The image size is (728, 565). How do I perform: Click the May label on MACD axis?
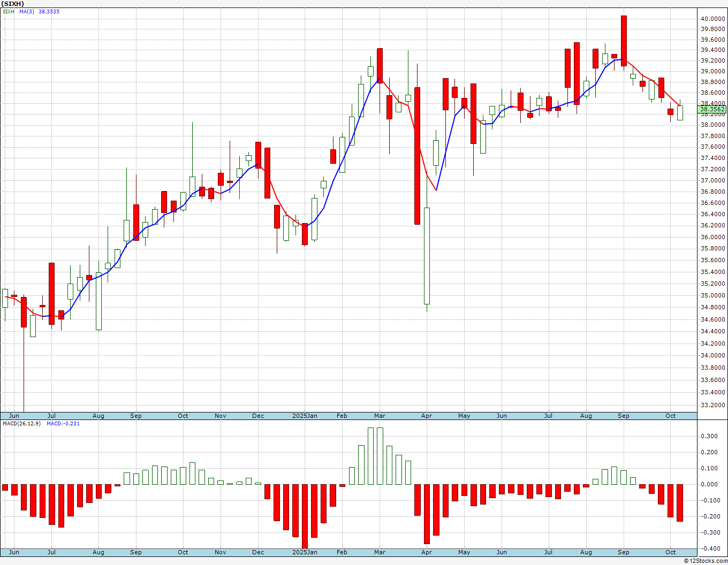464,552
